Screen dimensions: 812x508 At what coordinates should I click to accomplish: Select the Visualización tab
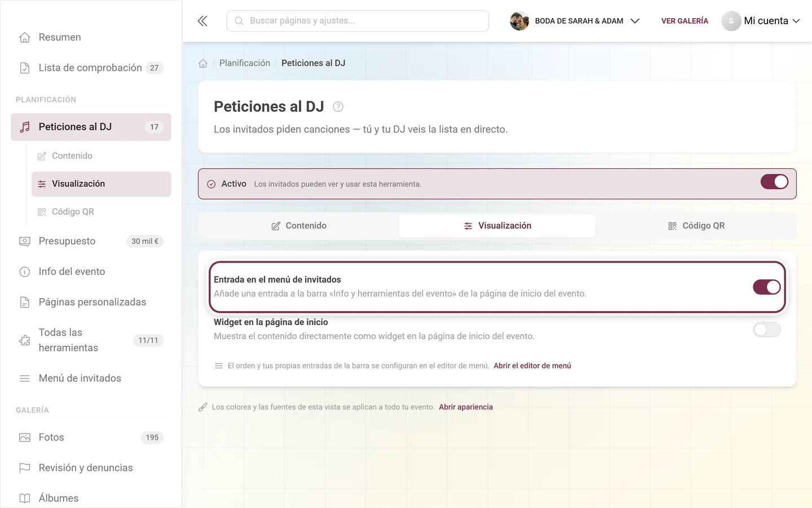click(497, 226)
